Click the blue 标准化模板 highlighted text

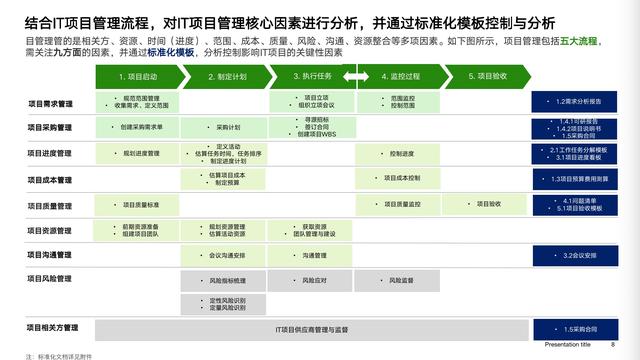(x=170, y=53)
